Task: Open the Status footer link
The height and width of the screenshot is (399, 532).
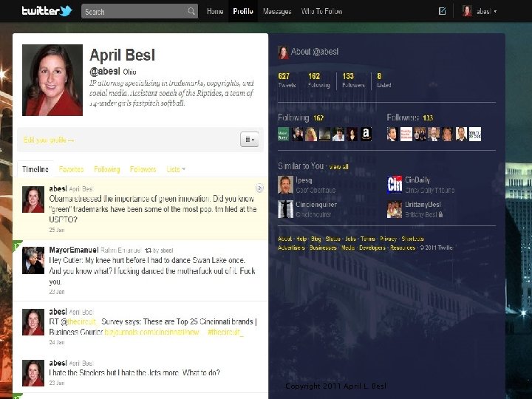Action: click(332, 239)
